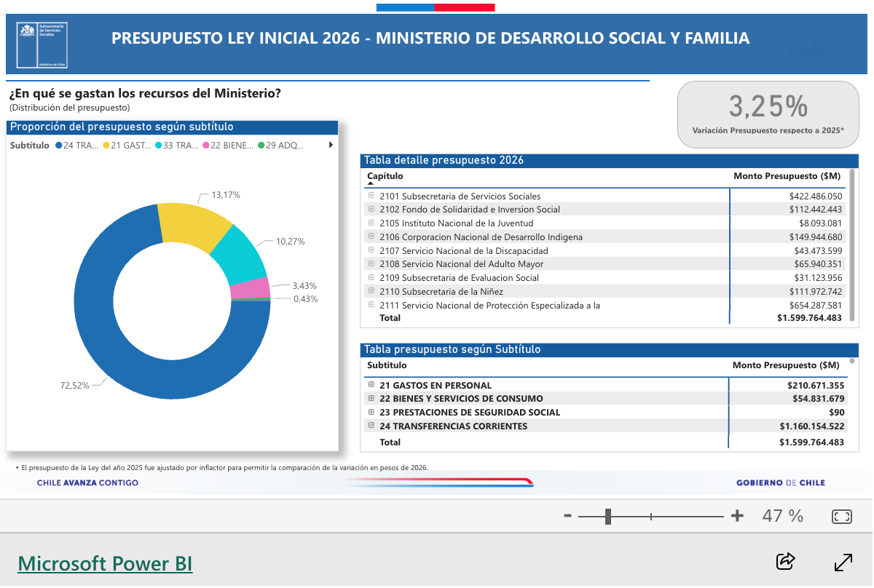
Task: Select yellow 21 GAST legend item
Action: (130, 146)
